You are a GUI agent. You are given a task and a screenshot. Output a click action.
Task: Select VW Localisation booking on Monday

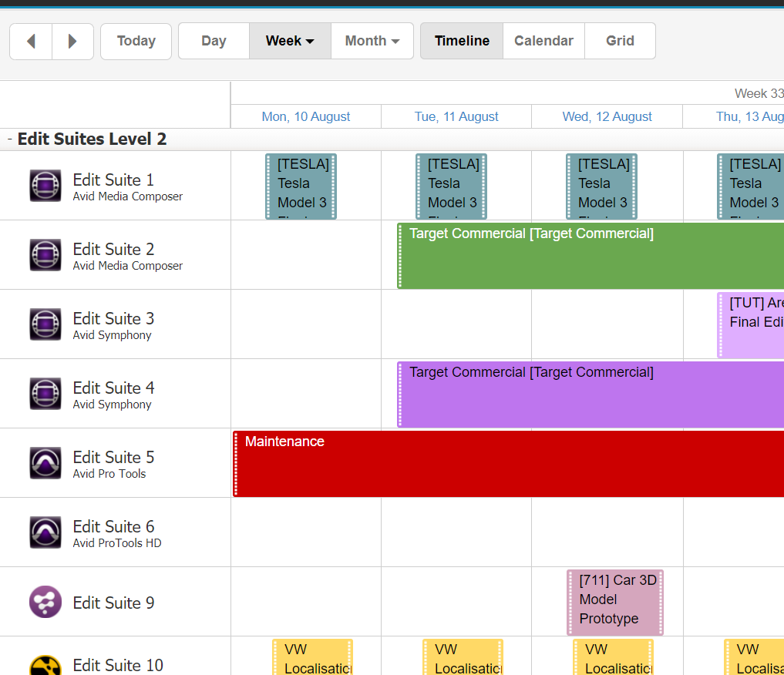point(312,657)
